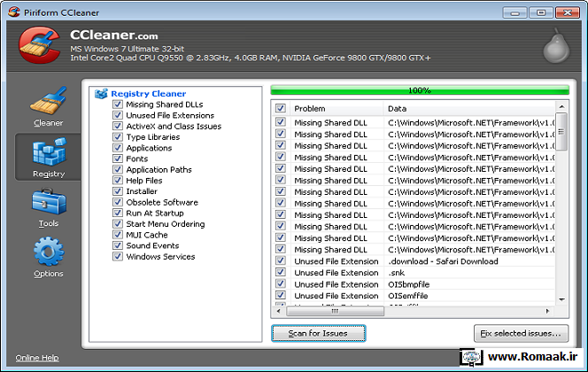The image size is (588, 372).
Task: Click the results list scroll down arrow
Action: click(x=561, y=299)
